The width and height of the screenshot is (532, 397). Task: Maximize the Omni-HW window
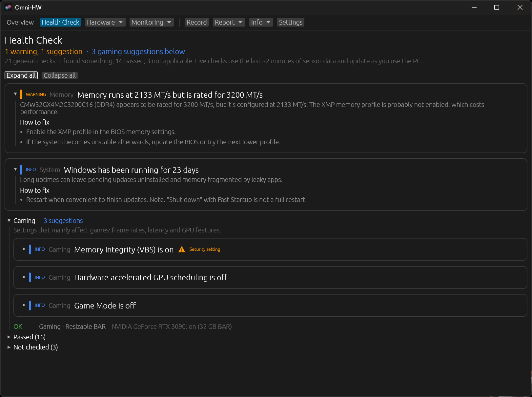tap(497, 7)
